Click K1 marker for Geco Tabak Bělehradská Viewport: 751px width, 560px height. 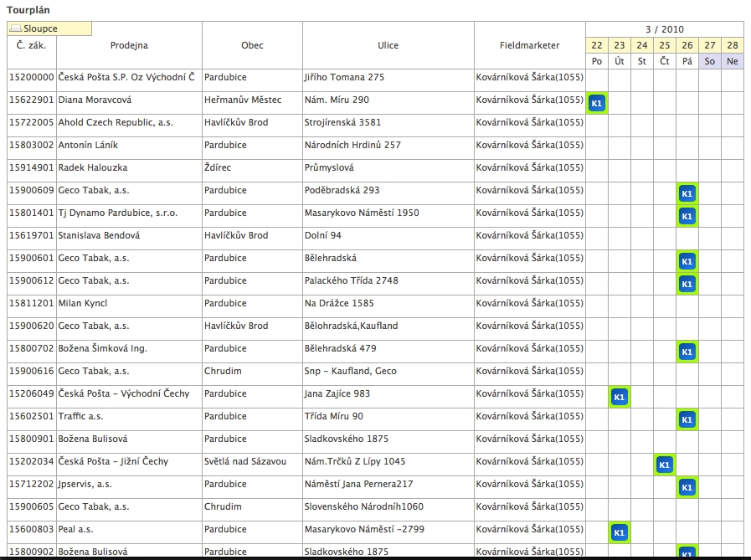click(x=687, y=261)
